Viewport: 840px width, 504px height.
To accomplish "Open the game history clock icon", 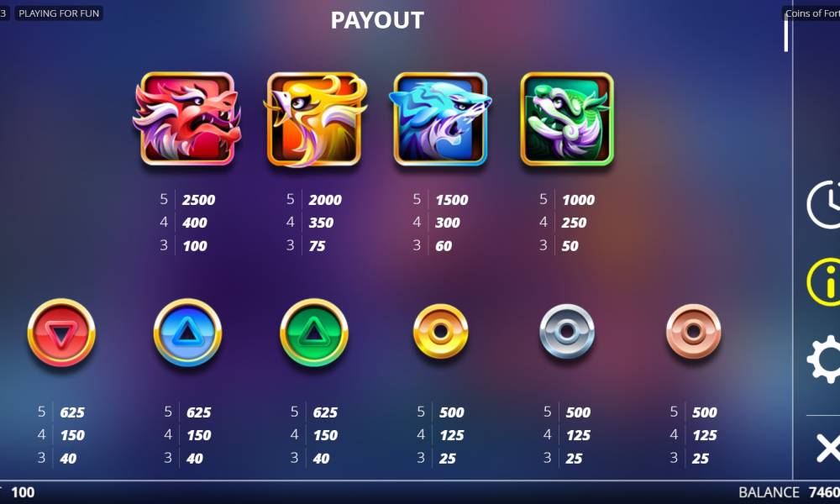I will 824,205.
